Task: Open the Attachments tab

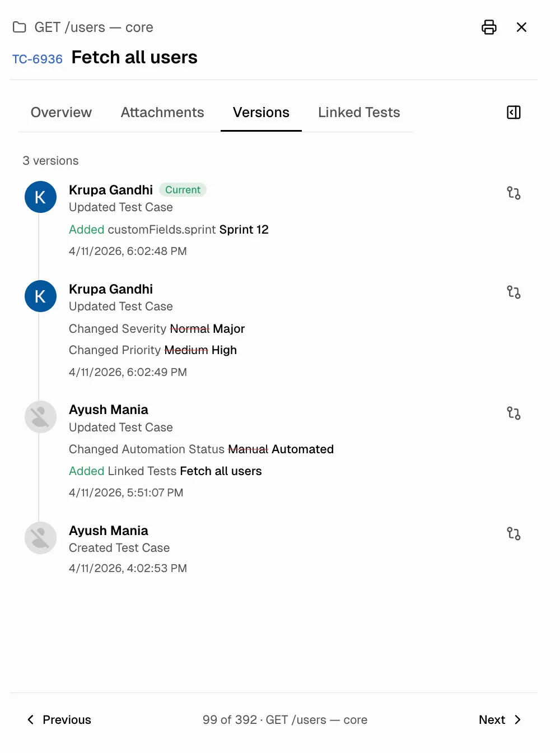Action: [162, 113]
